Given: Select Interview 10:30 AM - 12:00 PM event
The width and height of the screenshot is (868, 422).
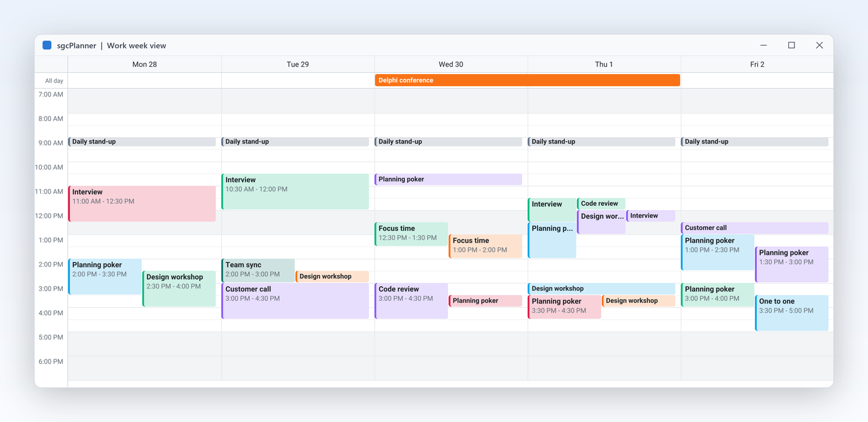Looking at the screenshot, I should pyautogui.click(x=295, y=191).
